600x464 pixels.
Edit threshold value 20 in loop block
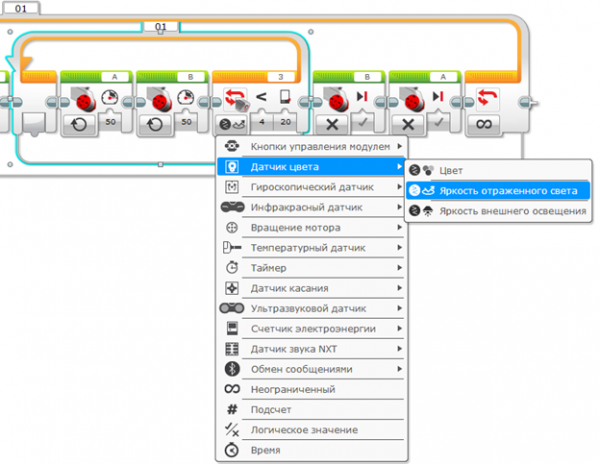(x=285, y=122)
